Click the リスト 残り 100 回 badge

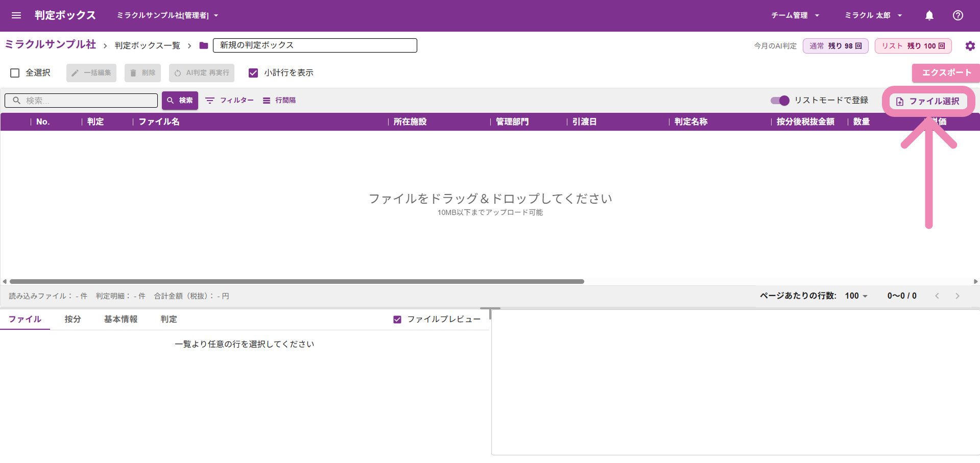tap(913, 46)
